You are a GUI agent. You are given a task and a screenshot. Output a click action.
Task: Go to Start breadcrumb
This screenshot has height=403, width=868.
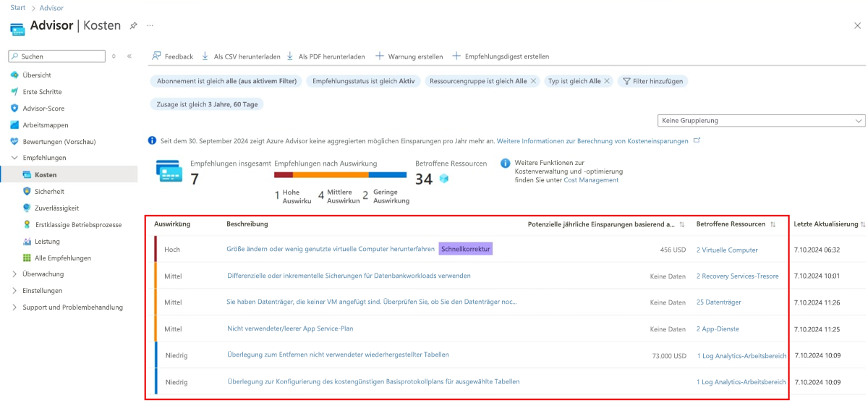click(18, 8)
